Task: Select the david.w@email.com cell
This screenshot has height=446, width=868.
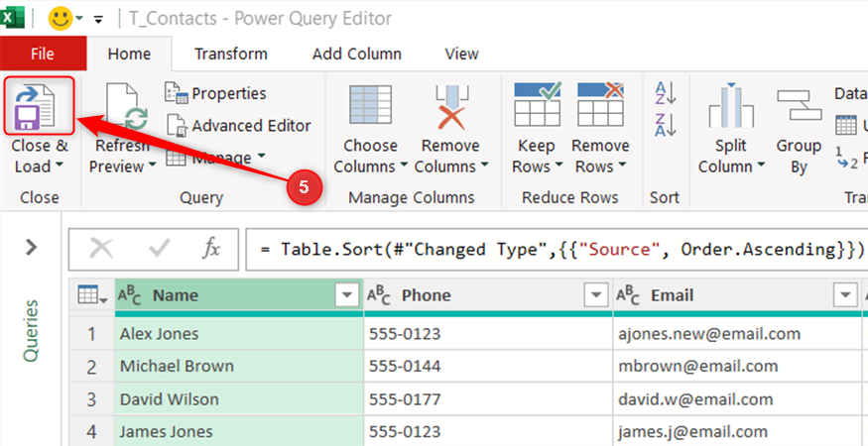Action: (737, 399)
